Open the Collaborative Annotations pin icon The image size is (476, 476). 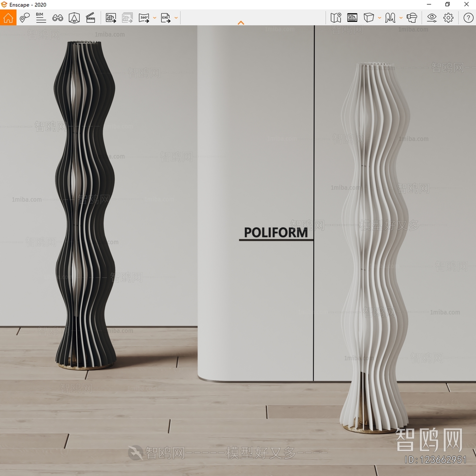coord(24,18)
